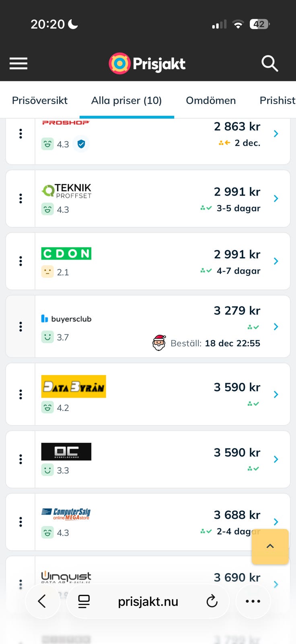The image size is (296, 644).
Task: Click the Proshop verified shield badge
Action: click(81, 144)
